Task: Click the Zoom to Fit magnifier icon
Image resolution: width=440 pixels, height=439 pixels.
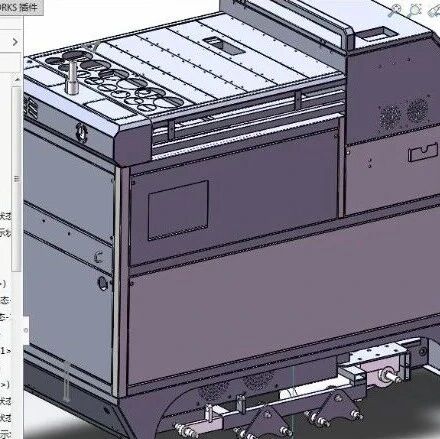Action: tap(395, 10)
